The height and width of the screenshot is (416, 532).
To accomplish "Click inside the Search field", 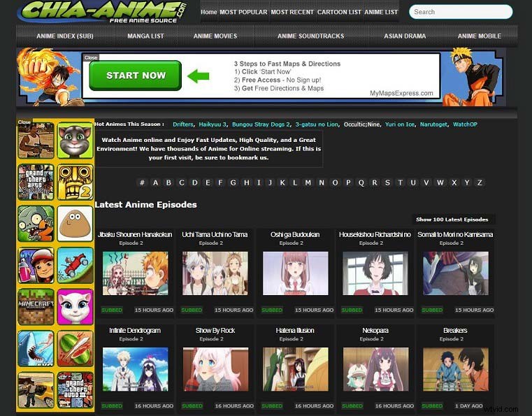I will click(x=461, y=12).
